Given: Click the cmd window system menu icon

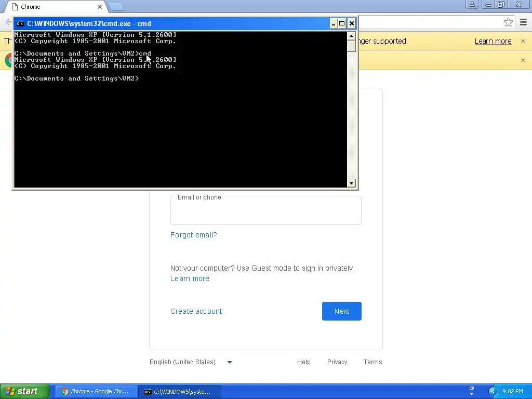Looking at the screenshot, I should click(x=20, y=24).
